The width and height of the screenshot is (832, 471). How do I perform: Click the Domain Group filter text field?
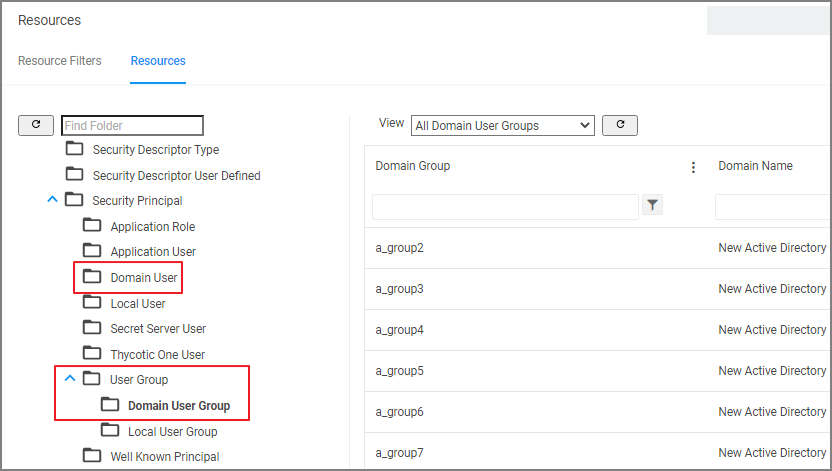point(505,207)
